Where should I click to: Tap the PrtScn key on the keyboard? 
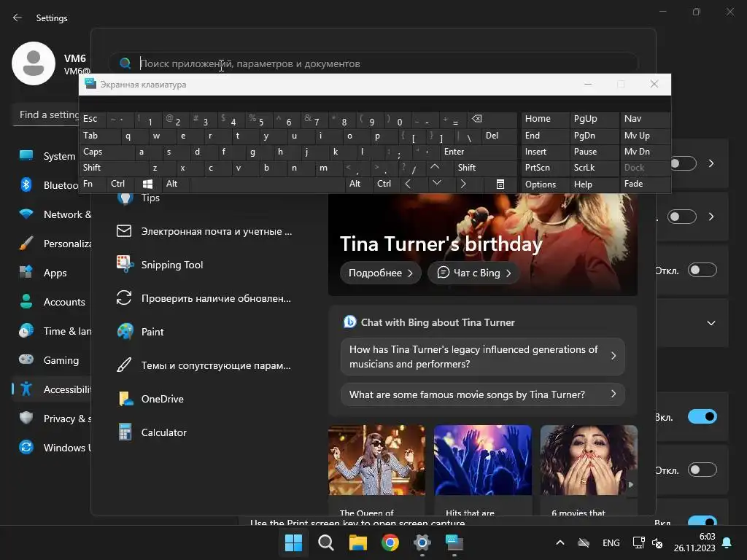coord(545,168)
